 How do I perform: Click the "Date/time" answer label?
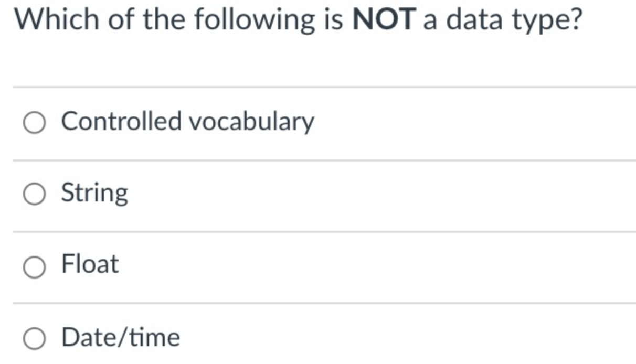(121, 337)
